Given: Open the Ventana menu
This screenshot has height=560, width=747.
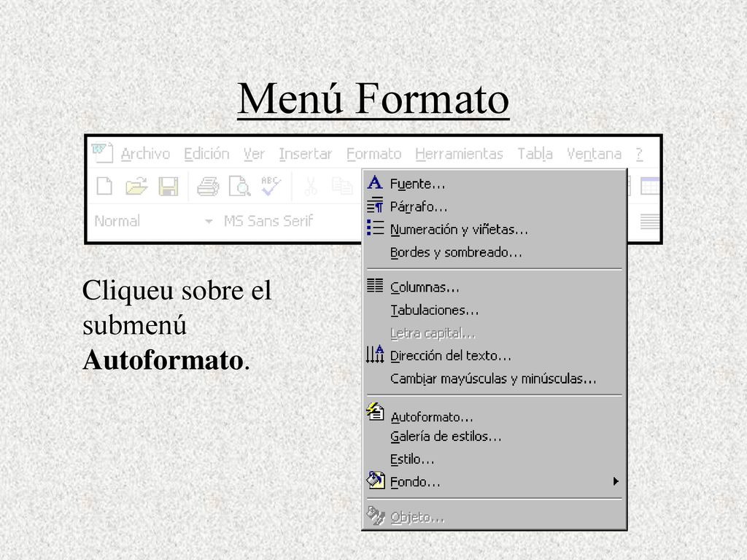Looking at the screenshot, I should coord(594,154).
